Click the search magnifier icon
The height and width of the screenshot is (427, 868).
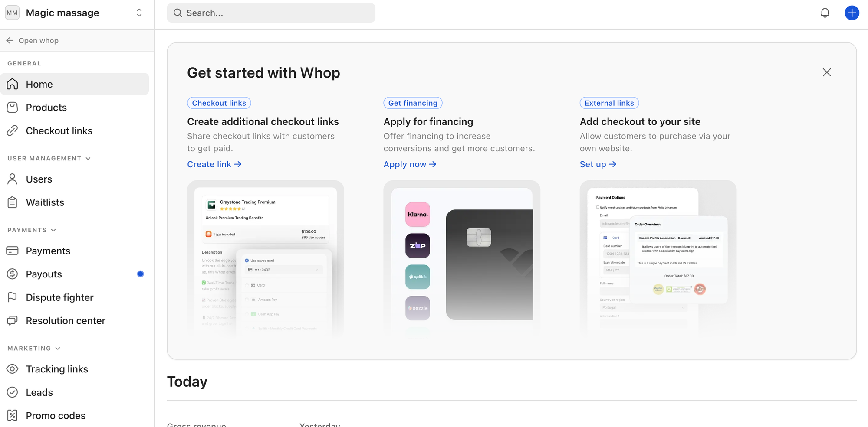pos(178,13)
